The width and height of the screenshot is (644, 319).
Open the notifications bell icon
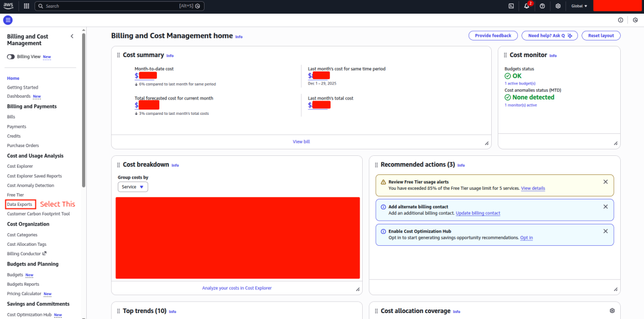click(x=527, y=6)
